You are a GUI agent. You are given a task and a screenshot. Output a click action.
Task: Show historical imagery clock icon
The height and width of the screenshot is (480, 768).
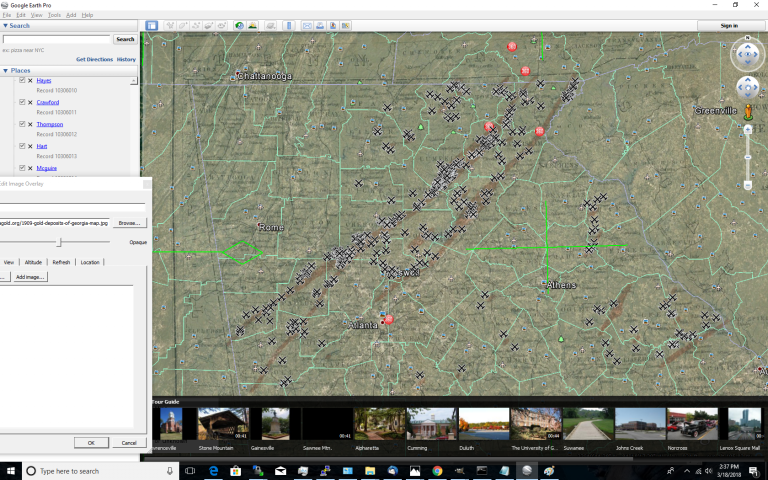click(240, 25)
